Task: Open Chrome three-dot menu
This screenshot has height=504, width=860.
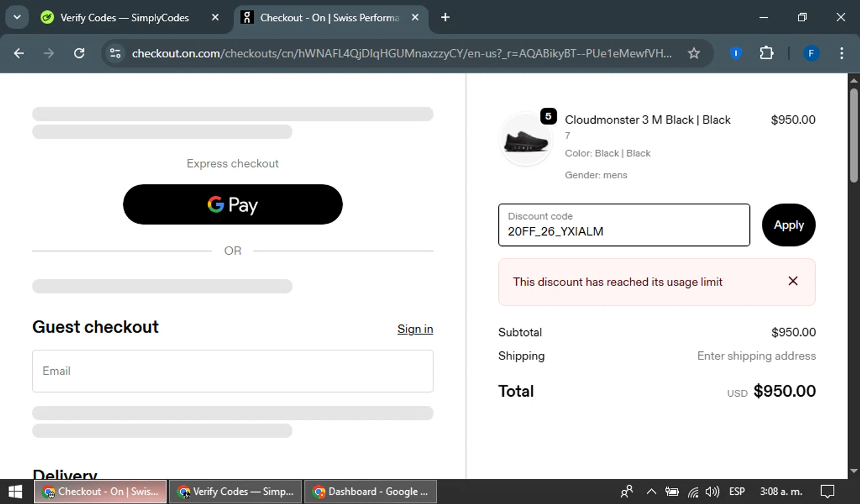Action: point(841,53)
